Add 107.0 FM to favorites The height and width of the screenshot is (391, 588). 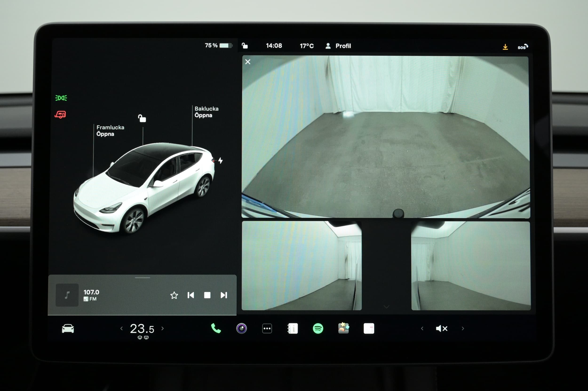174,295
